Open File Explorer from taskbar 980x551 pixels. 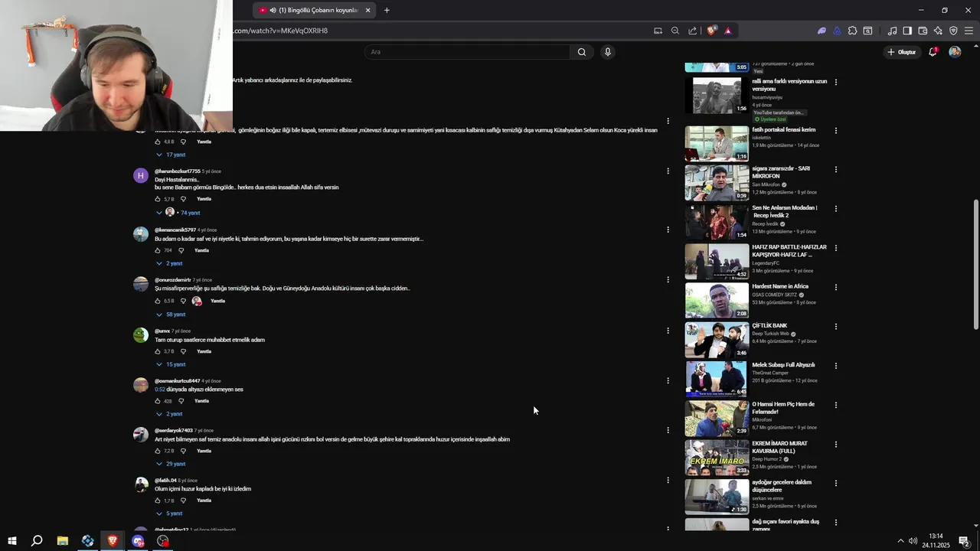[x=63, y=541]
